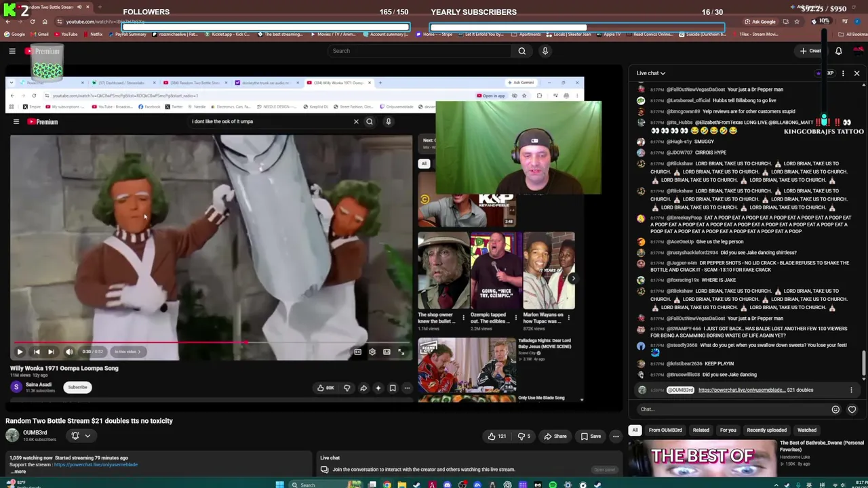Click the Chrome address bar URL
The image size is (868, 488).
tap(105, 22)
